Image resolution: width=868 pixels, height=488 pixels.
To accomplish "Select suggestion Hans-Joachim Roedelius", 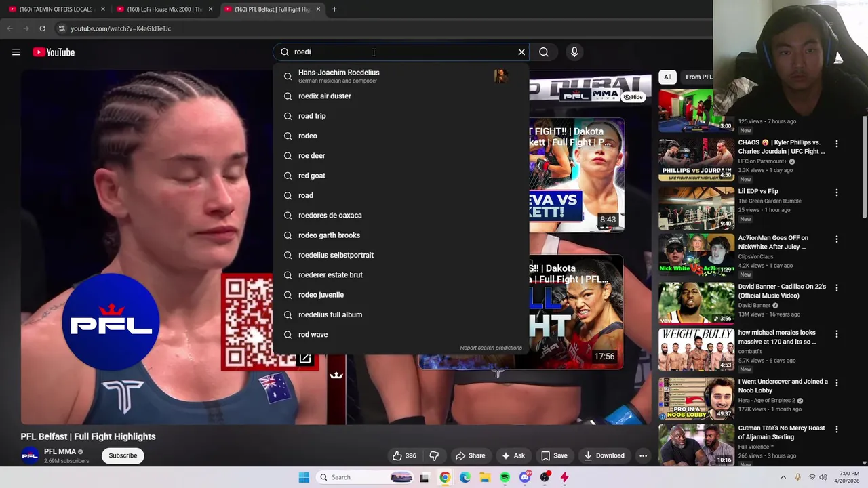I will (401, 76).
